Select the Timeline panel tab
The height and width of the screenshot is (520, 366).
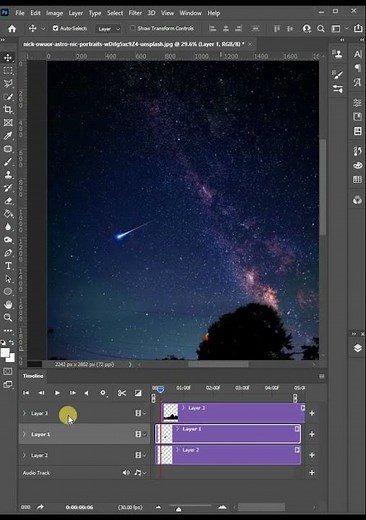click(33, 376)
